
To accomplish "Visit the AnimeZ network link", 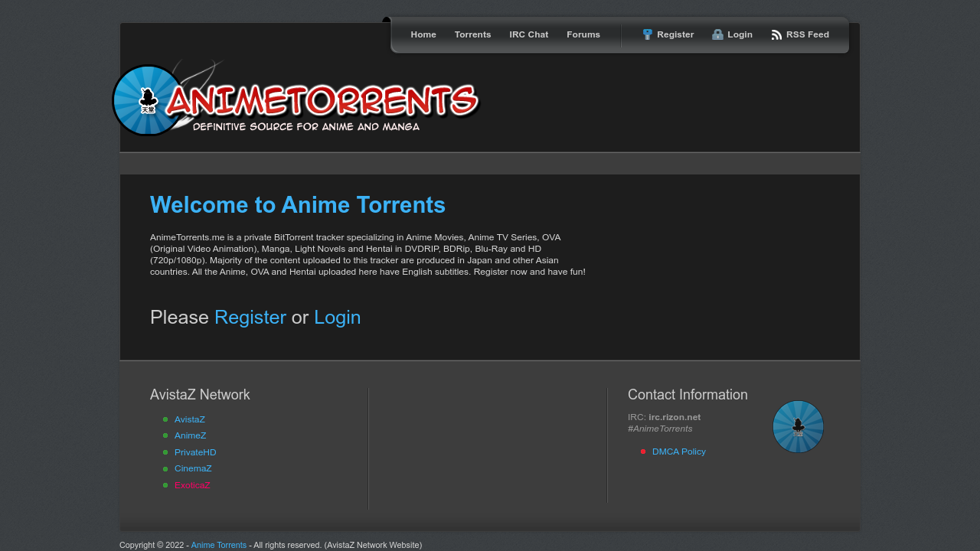I will click(191, 435).
